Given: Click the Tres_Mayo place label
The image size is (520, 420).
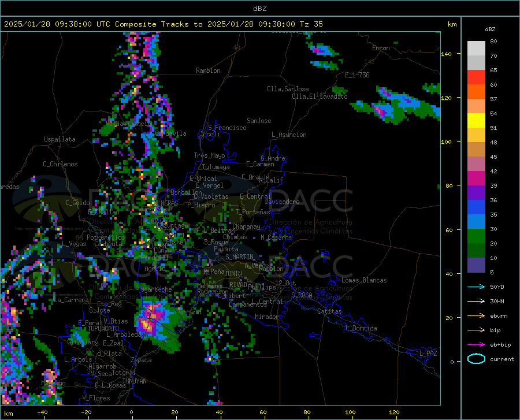Looking at the screenshot, I should point(209,155).
